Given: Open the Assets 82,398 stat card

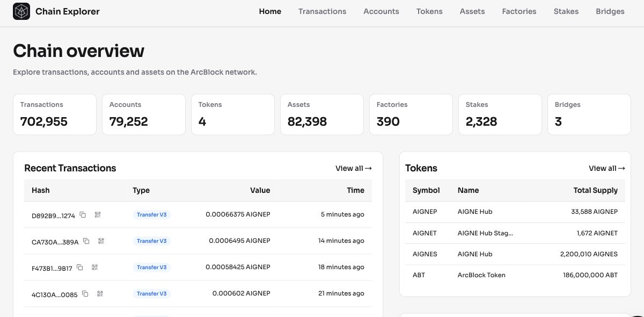Looking at the screenshot, I should [322, 114].
